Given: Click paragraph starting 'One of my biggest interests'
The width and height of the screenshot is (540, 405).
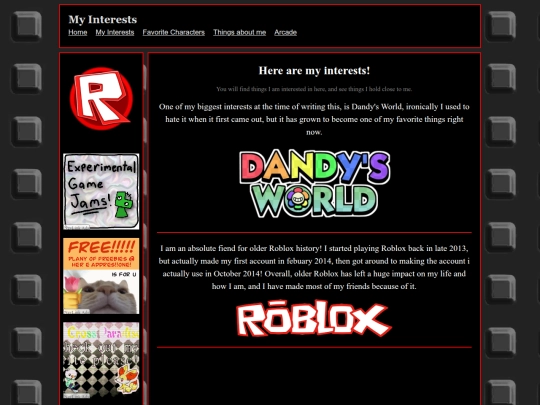Looking at the screenshot, I should tap(314, 119).
